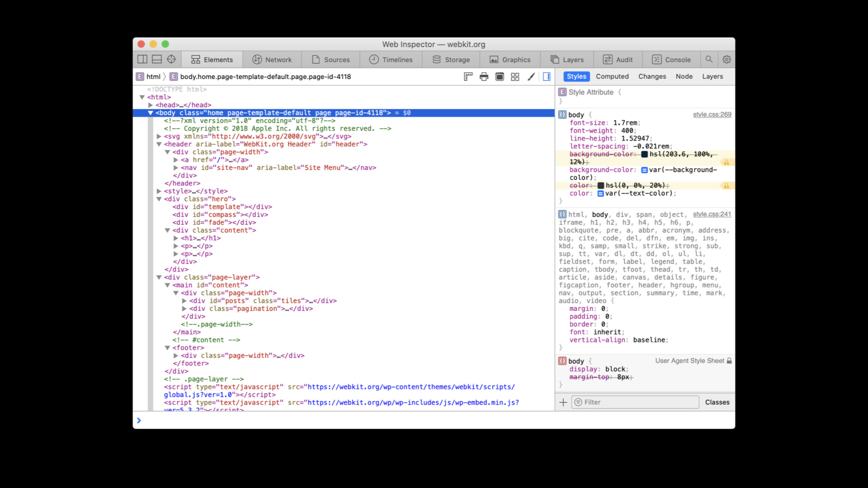Viewport: 868px width, 488px height.
Task: Open the Console tab
Action: 671,60
